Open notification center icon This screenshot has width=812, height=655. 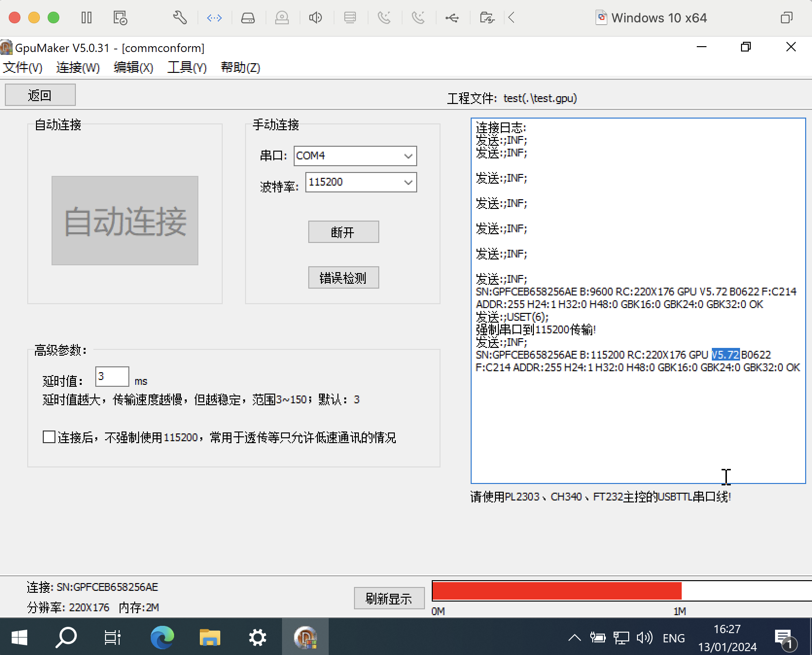pyautogui.click(x=785, y=638)
